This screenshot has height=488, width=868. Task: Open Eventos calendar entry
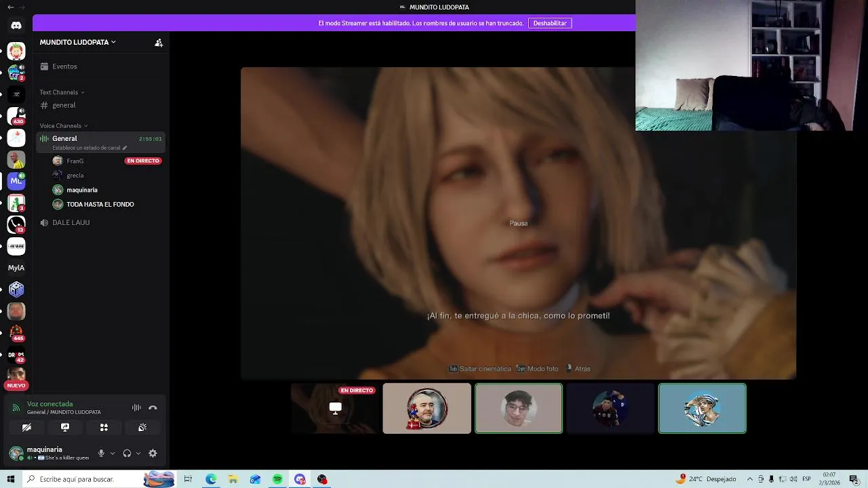[102, 66]
